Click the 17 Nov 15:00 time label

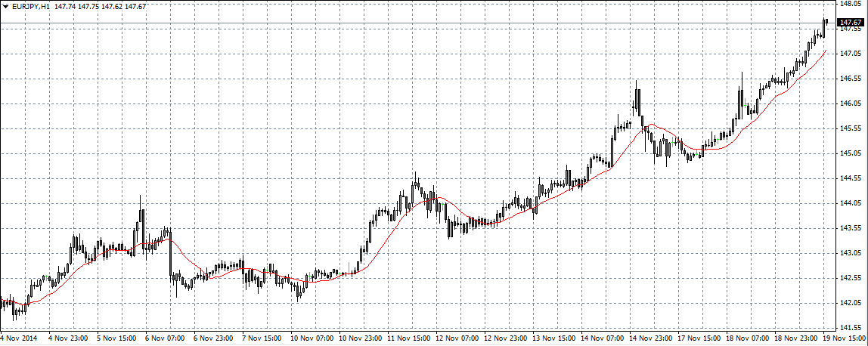click(x=698, y=338)
